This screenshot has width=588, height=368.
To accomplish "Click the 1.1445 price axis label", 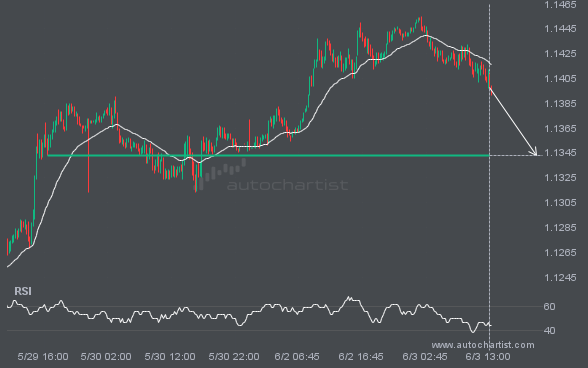I will click(560, 29).
